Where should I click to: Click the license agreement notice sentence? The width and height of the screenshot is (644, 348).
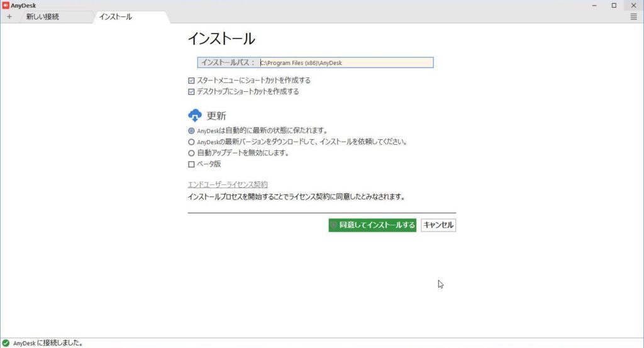(297, 197)
